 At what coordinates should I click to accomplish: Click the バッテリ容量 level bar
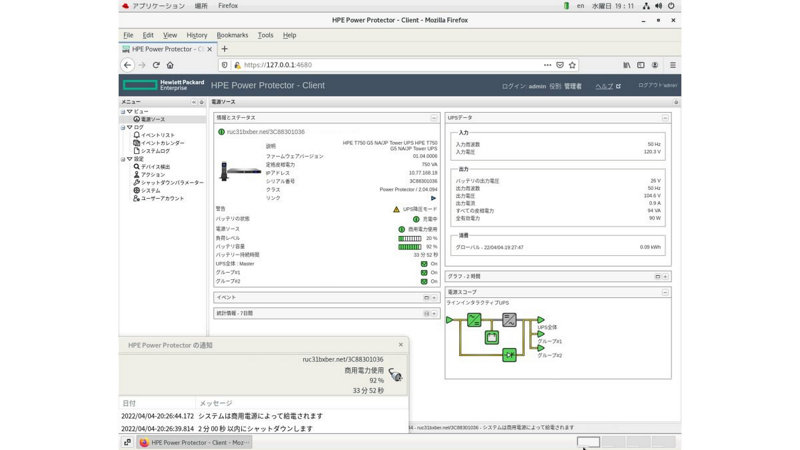click(x=409, y=246)
